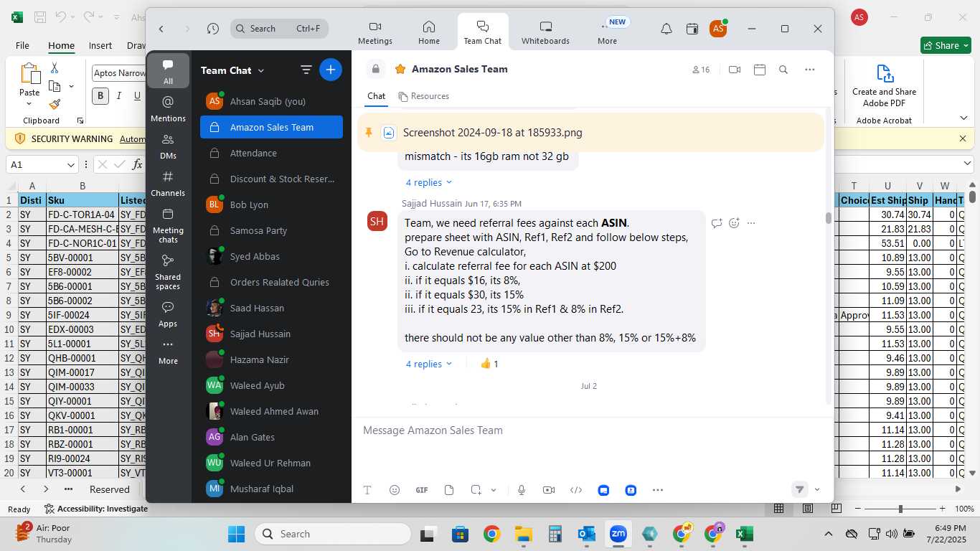Open the Orders Realated Quries channel

[271, 282]
